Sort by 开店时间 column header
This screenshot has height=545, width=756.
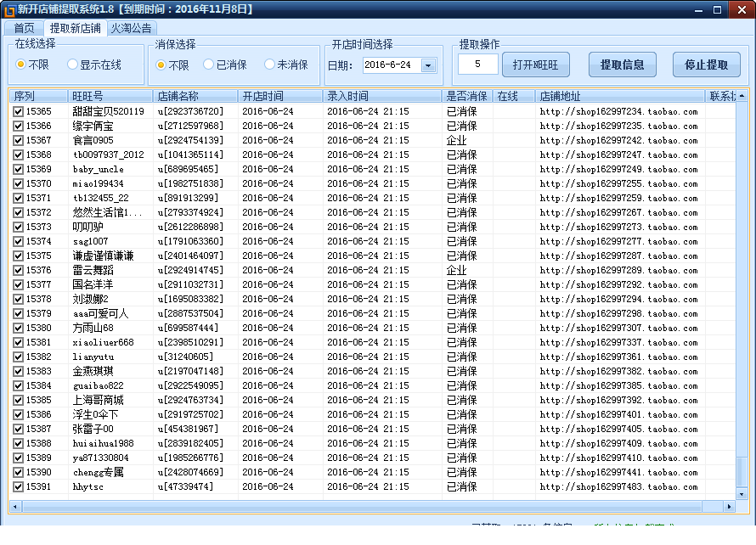(x=280, y=96)
